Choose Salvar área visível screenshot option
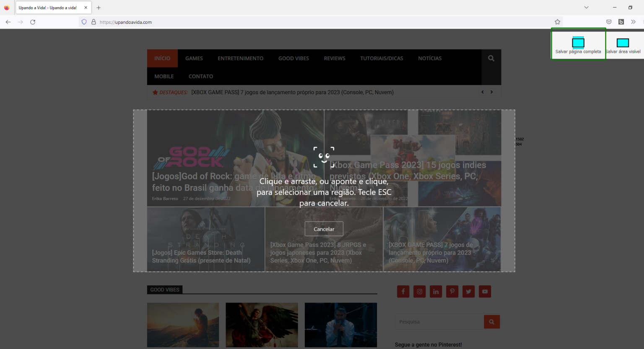The width and height of the screenshot is (644, 349). click(623, 42)
